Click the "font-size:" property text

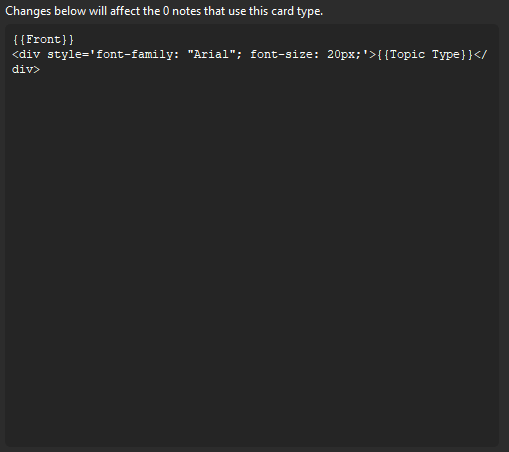[x=285, y=54]
